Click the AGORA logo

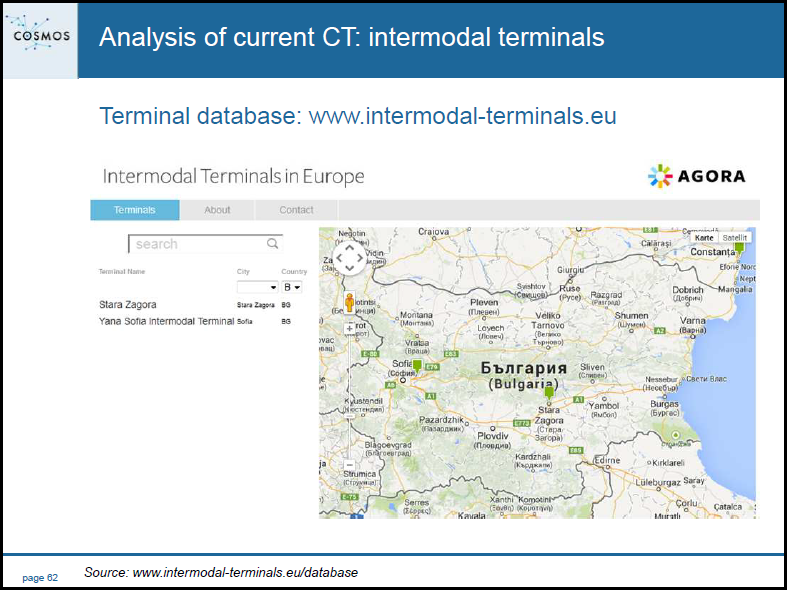(x=697, y=176)
